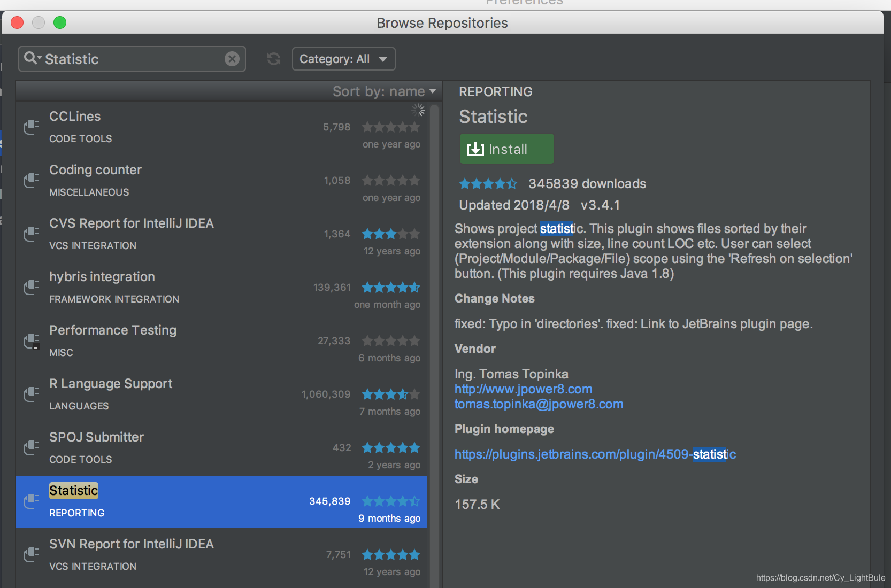This screenshot has height=588, width=891.
Task: Install the Statistic plugin
Action: [x=506, y=149]
